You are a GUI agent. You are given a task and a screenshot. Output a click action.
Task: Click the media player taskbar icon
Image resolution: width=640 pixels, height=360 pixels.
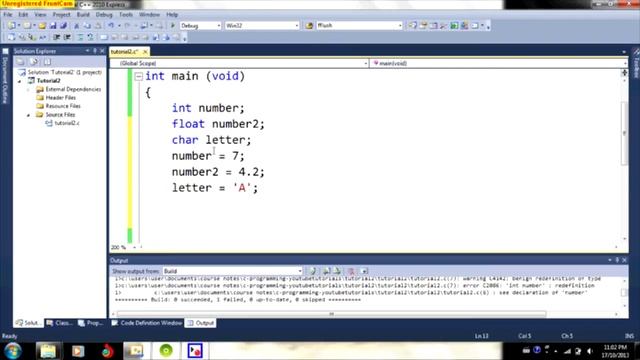(78, 351)
